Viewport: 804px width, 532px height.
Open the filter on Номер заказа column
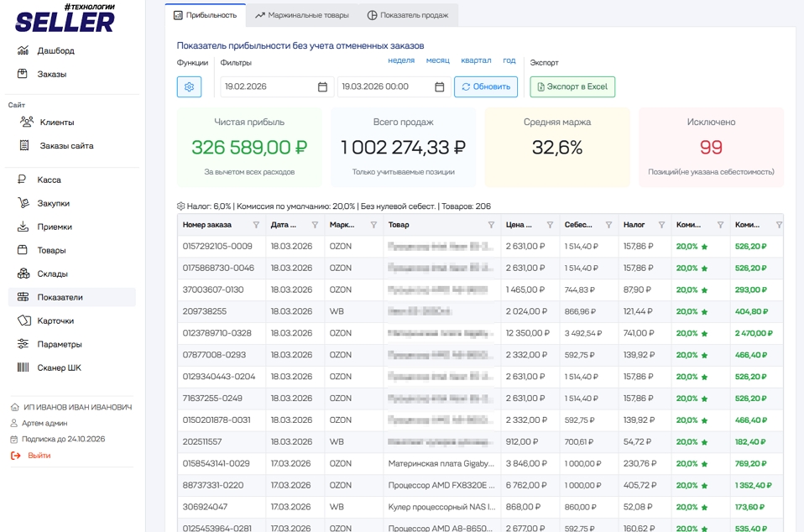[258, 224]
